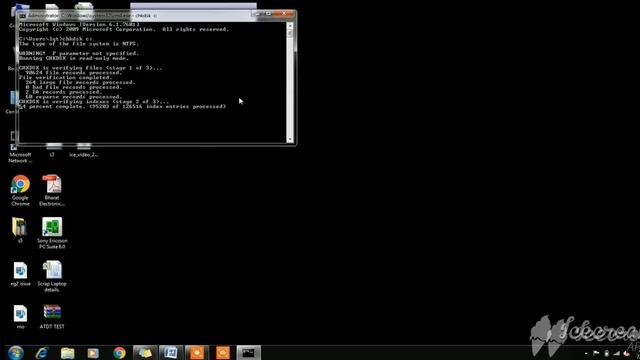640x360 pixels.
Task: Open Command Prompt system menu icon
Action: [x=22, y=16]
